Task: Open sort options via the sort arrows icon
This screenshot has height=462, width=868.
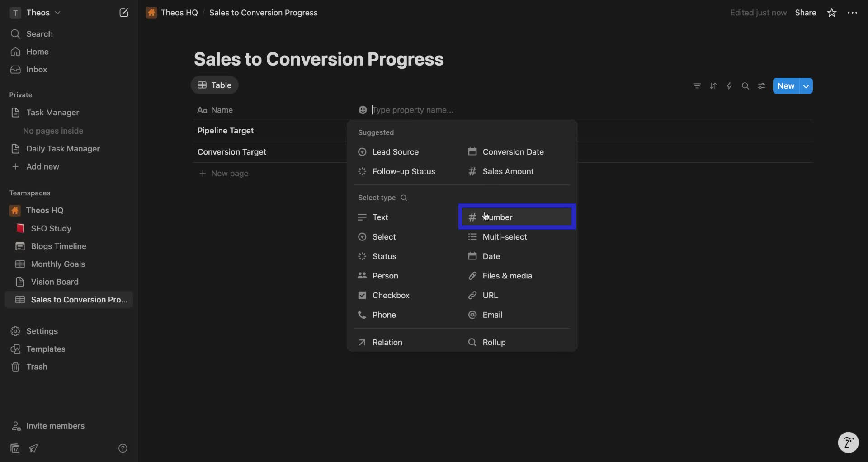Action: click(713, 86)
